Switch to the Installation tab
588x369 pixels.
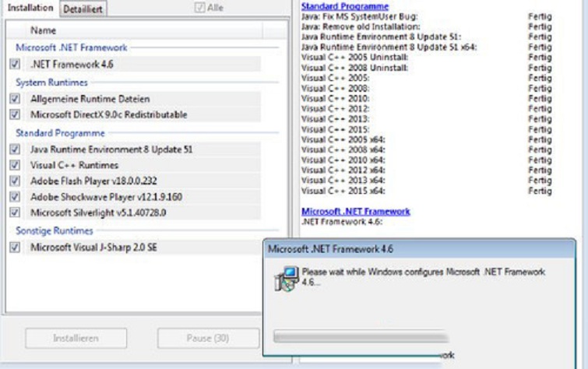pos(30,8)
